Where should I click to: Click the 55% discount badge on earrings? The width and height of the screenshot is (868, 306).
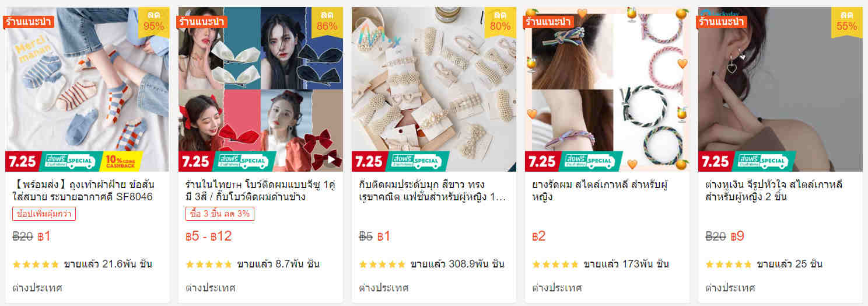(846, 22)
